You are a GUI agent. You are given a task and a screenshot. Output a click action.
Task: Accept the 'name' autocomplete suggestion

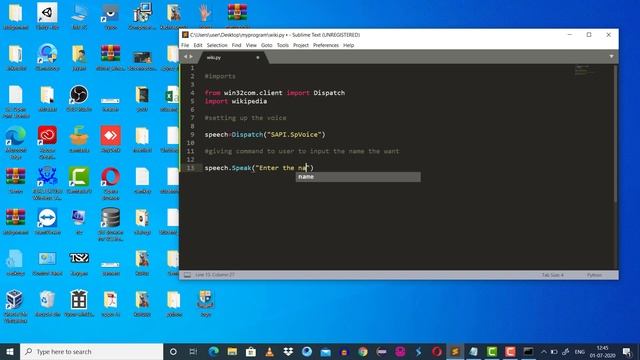point(358,177)
